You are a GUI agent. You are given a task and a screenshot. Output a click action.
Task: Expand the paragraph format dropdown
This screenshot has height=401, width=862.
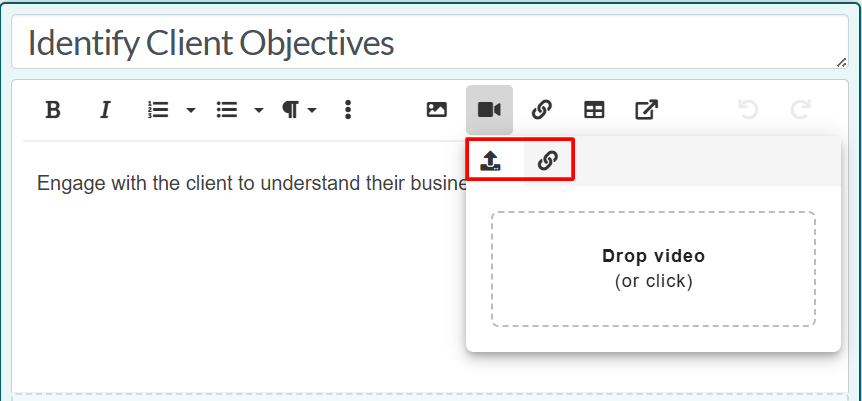pyautogui.click(x=298, y=110)
